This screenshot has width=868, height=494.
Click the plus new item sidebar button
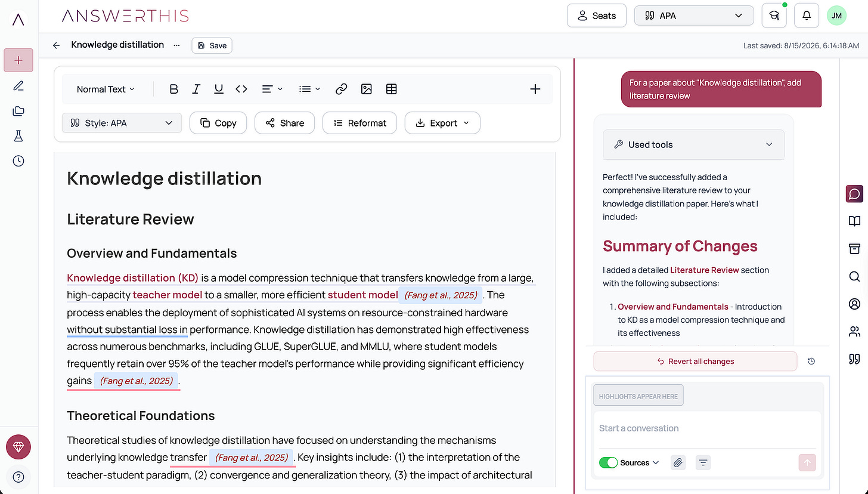18,60
